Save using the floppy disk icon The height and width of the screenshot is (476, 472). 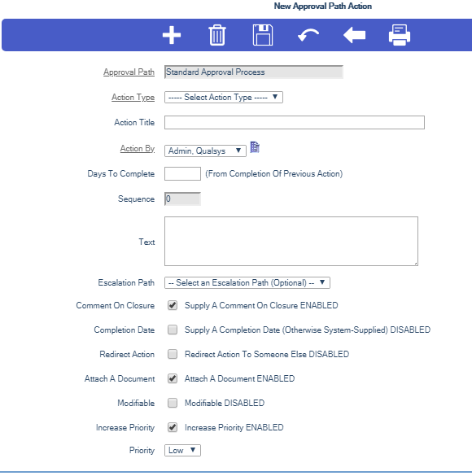pyautogui.click(x=263, y=35)
